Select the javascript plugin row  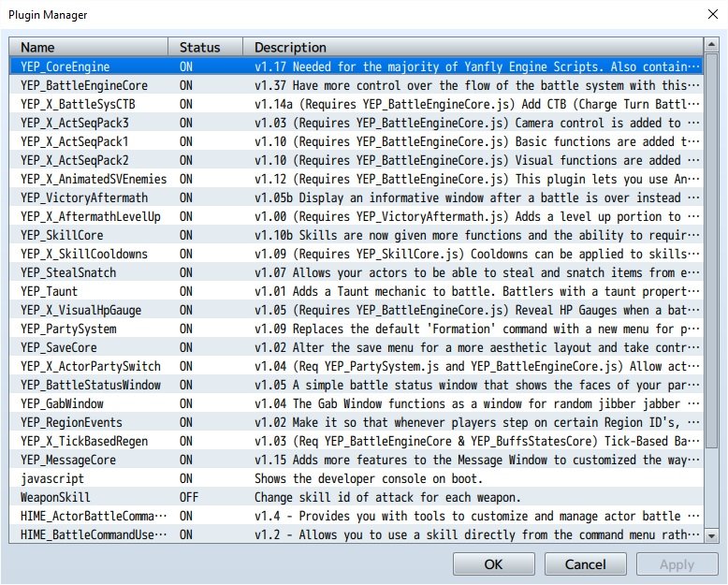coord(357,478)
